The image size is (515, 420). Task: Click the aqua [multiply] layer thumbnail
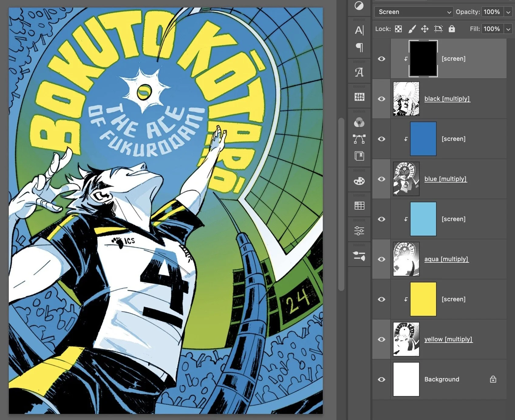(406, 259)
